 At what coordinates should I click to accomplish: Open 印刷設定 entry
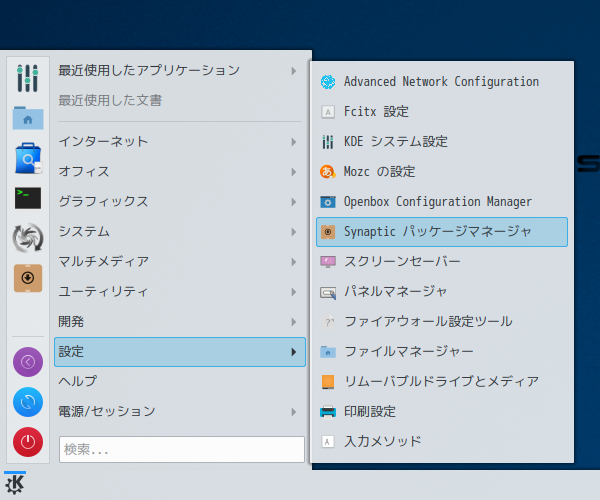coord(442,412)
